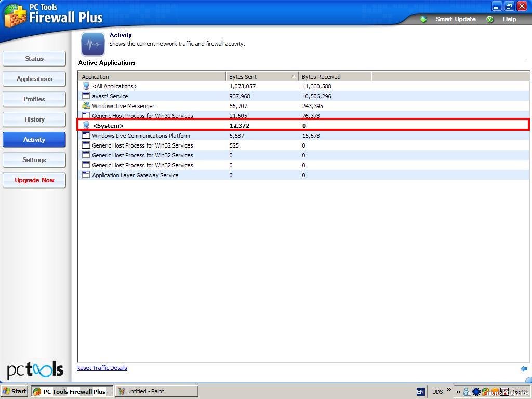Screen dimensions: 532x399
Task: Open Profiles from the sidebar
Action: [x=34, y=99]
